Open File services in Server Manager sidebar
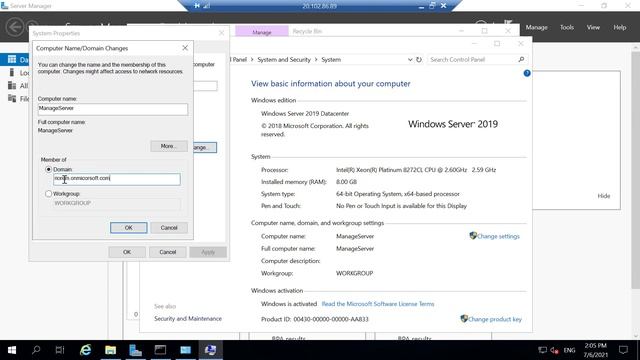The width and height of the screenshot is (640, 360). (19, 99)
